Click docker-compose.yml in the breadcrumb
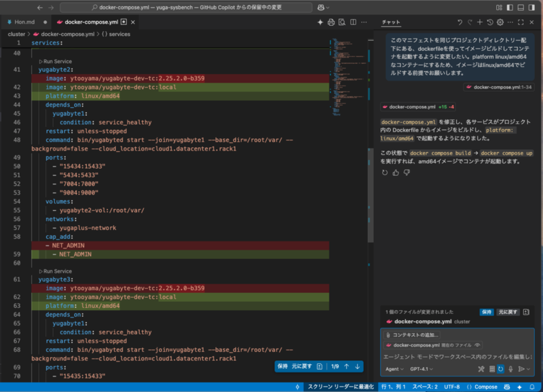This screenshot has height=392, width=543. point(67,35)
